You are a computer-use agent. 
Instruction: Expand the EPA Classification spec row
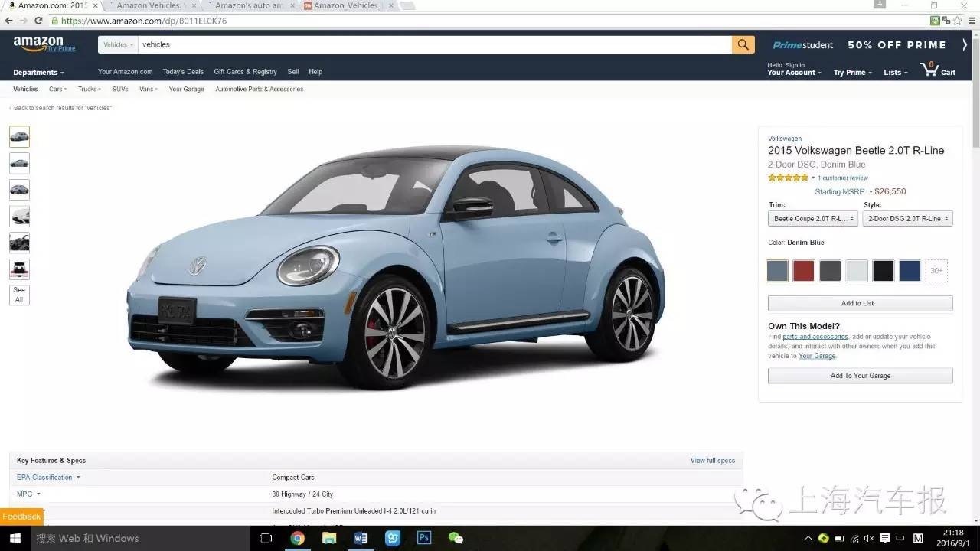(x=48, y=478)
